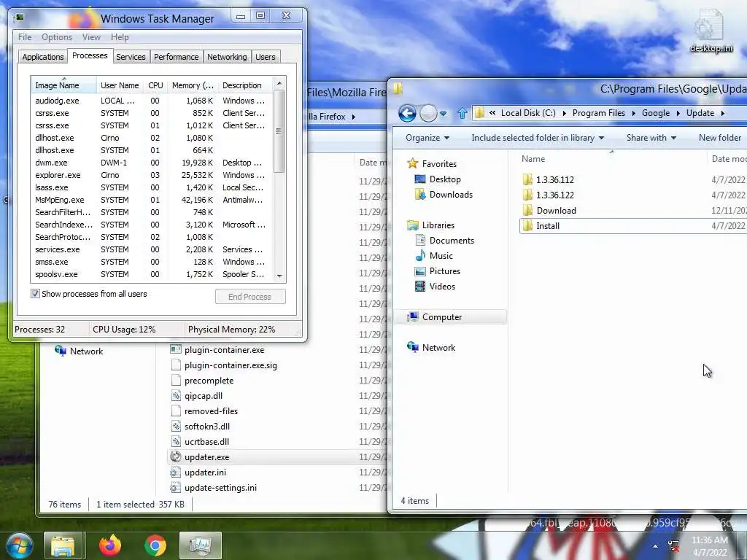Open Task Manager View menu
Screen dimensions: 747x560
coord(91,37)
